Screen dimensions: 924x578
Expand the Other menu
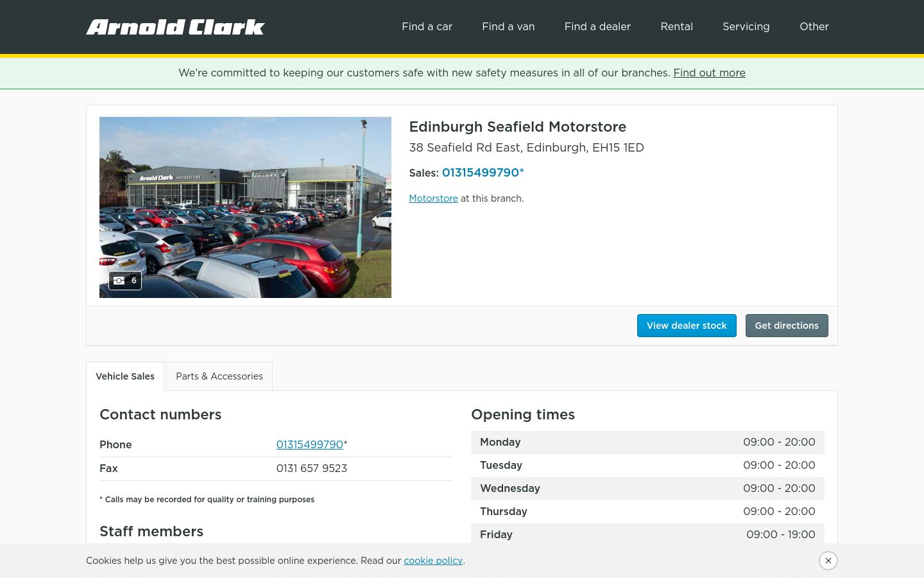(x=814, y=26)
